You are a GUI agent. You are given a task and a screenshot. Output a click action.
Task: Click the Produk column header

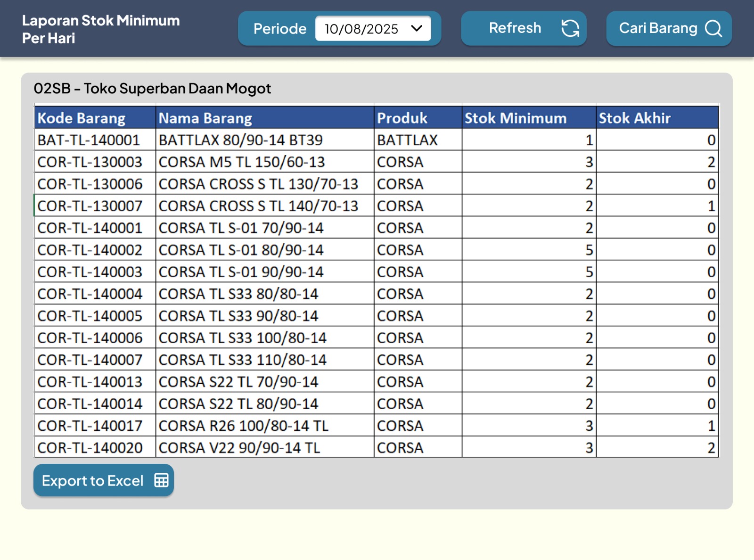(418, 118)
